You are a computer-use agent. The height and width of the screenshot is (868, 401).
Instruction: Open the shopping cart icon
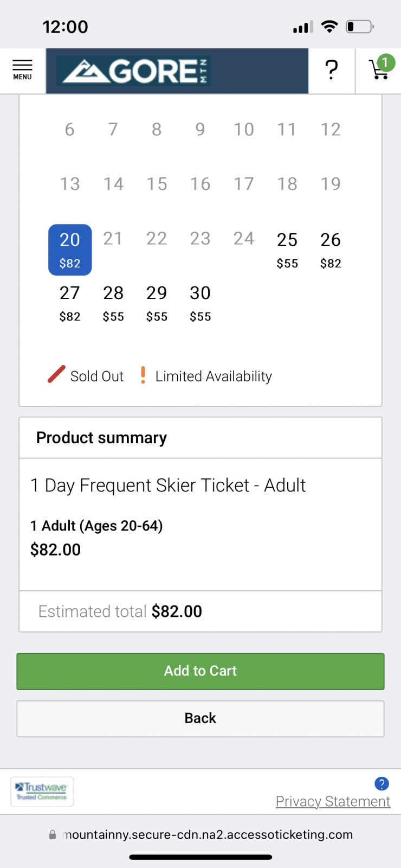coord(378,72)
